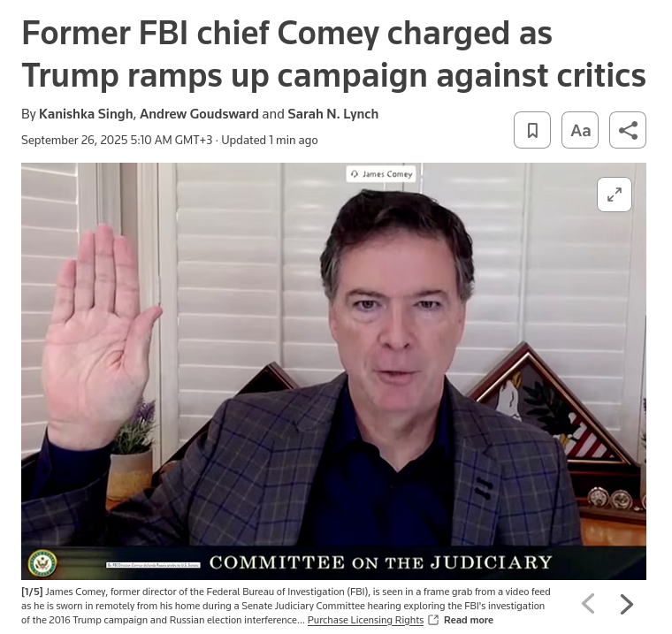Click the share article icon

point(628,130)
